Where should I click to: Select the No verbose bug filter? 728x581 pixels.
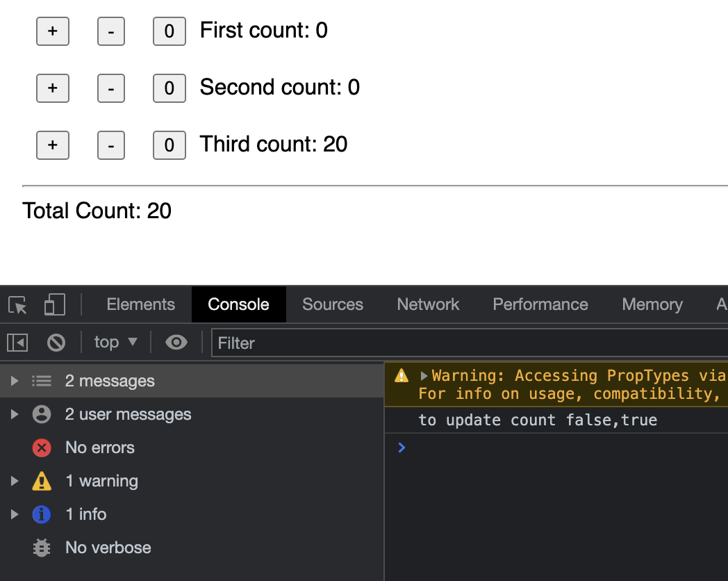42,548
